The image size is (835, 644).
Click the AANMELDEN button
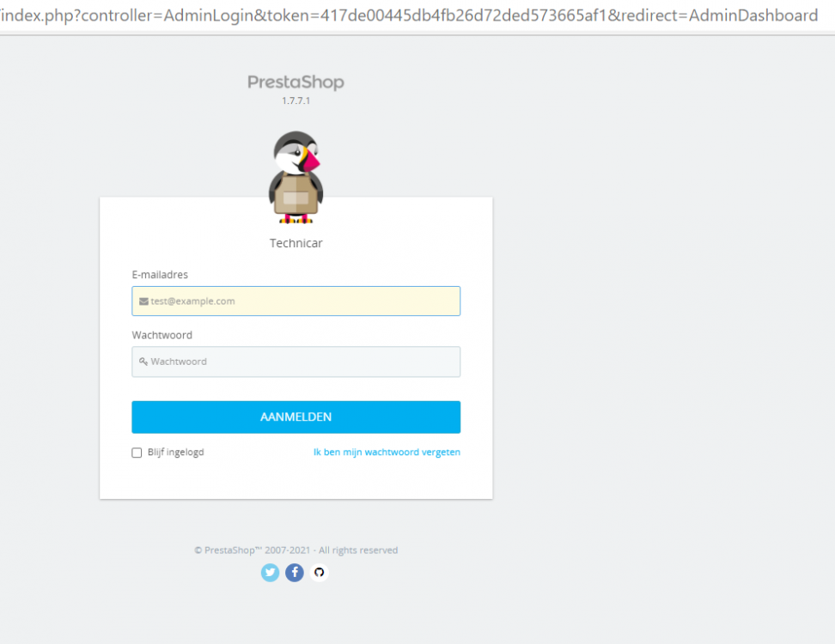tap(296, 417)
